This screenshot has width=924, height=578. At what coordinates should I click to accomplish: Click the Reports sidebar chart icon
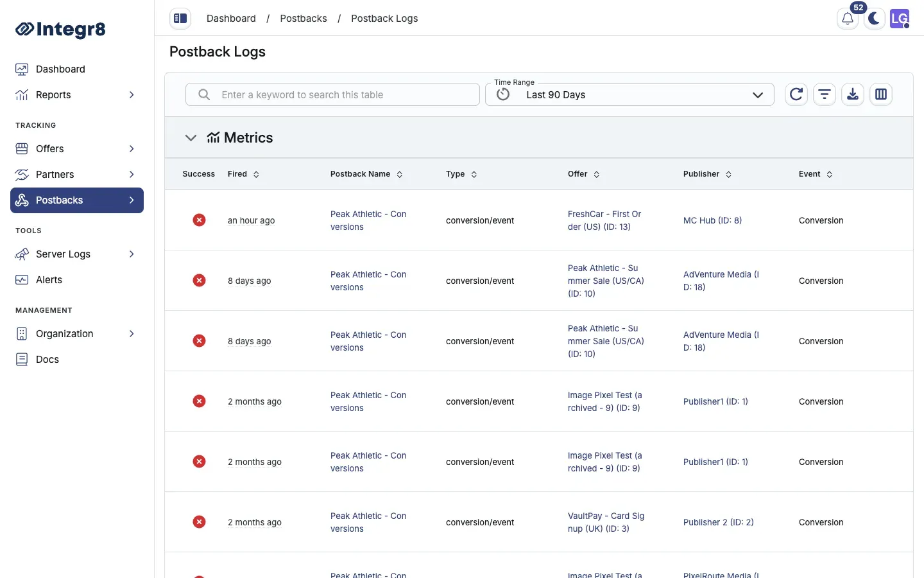pos(22,95)
